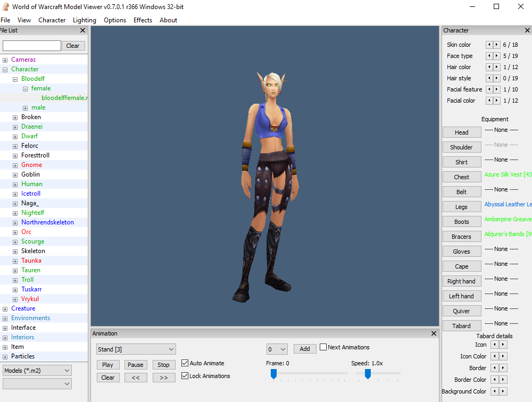Click the Add animation button

[305, 349]
